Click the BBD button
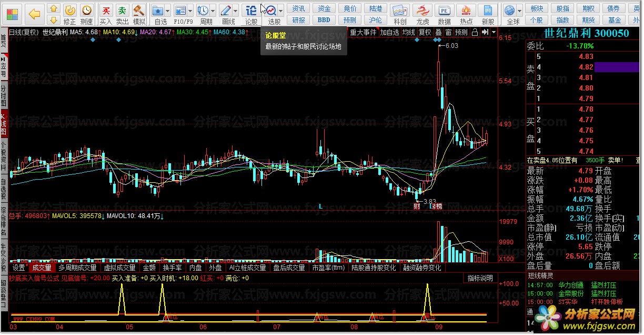Screen dimensions: 644x335 click(x=324, y=20)
